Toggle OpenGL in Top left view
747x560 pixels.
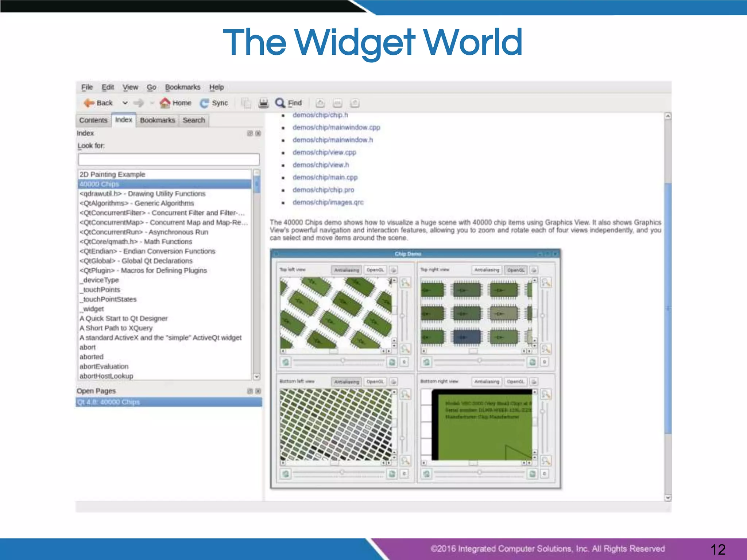[x=375, y=270]
